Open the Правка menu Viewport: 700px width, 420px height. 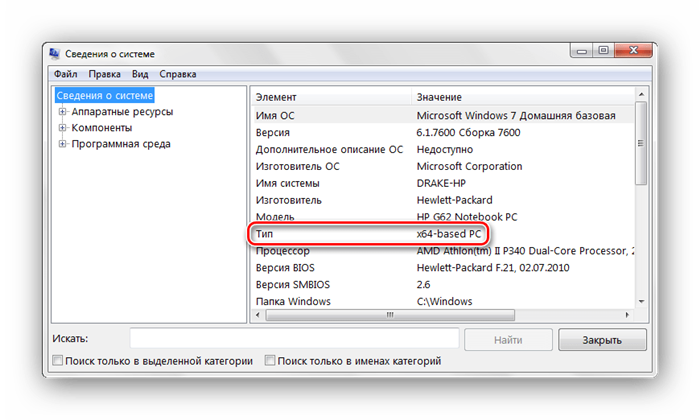104,74
